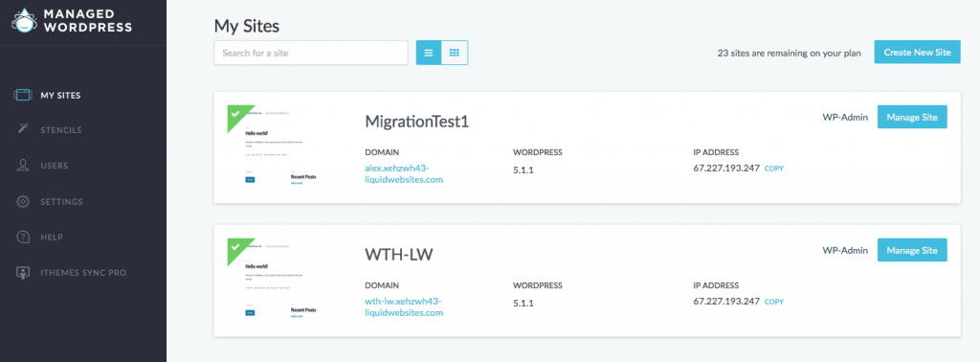Open WP-Admin for WTH-LW
The width and height of the screenshot is (980, 362).
coord(845,250)
